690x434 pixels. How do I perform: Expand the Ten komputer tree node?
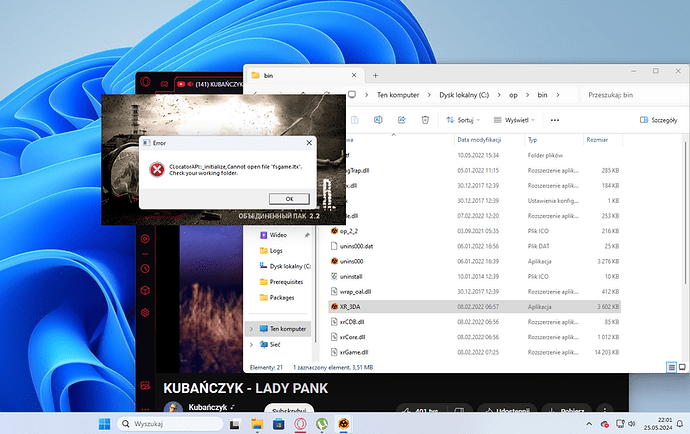pos(250,327)
